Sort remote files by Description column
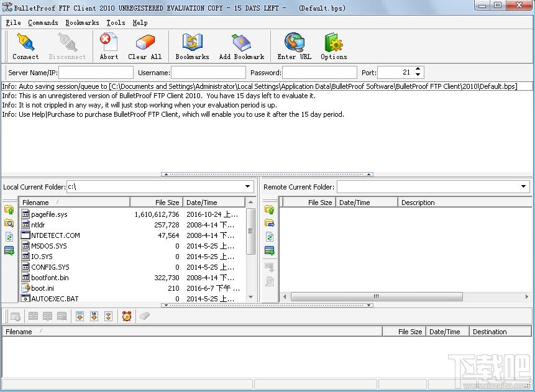Viewport: 535px width, 392px height. pos(465,203)
